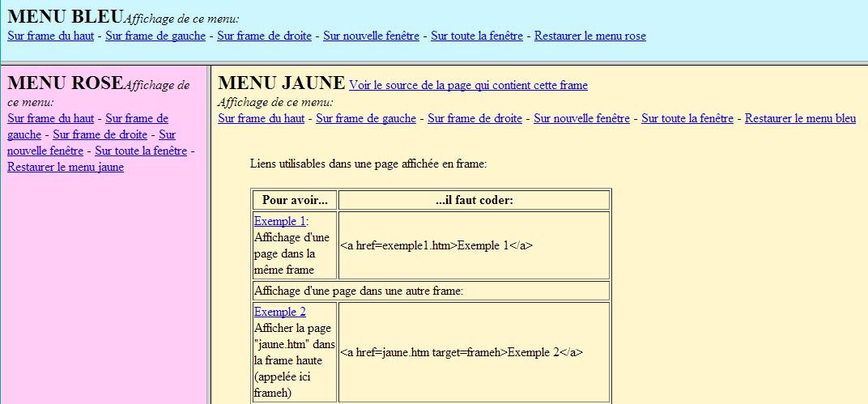Click 'Restaurer le menu rose' link
The width and height of the screenshot is (868, 404).
tap(589, 36)
